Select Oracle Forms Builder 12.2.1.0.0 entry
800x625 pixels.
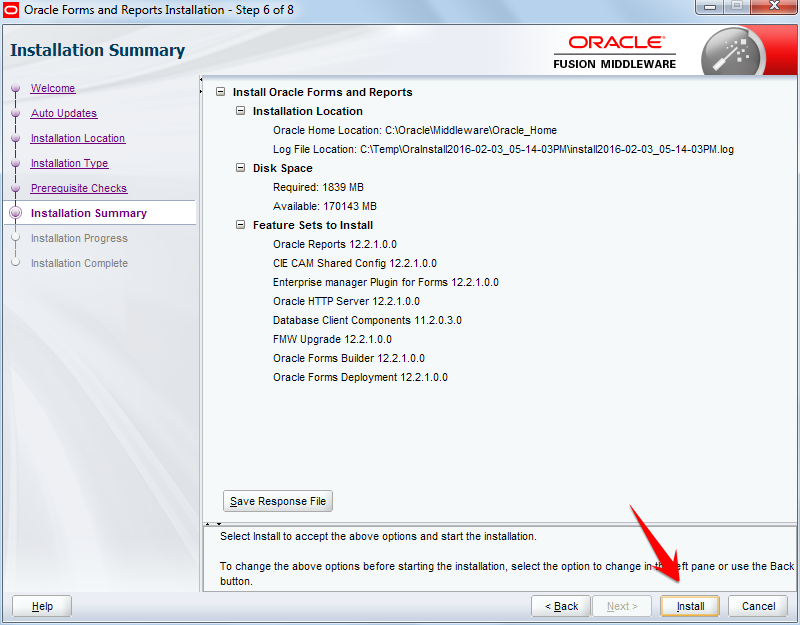[x=348, y=358]
